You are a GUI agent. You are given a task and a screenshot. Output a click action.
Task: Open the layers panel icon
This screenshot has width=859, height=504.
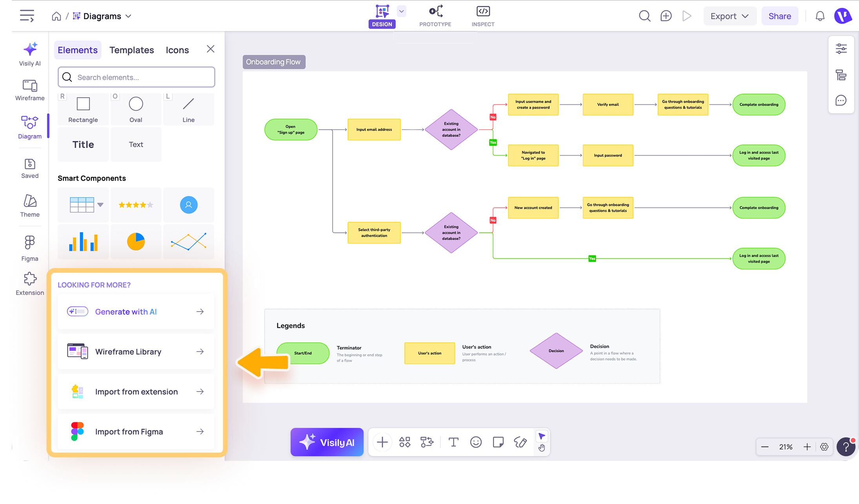click(x=841, y=74)
